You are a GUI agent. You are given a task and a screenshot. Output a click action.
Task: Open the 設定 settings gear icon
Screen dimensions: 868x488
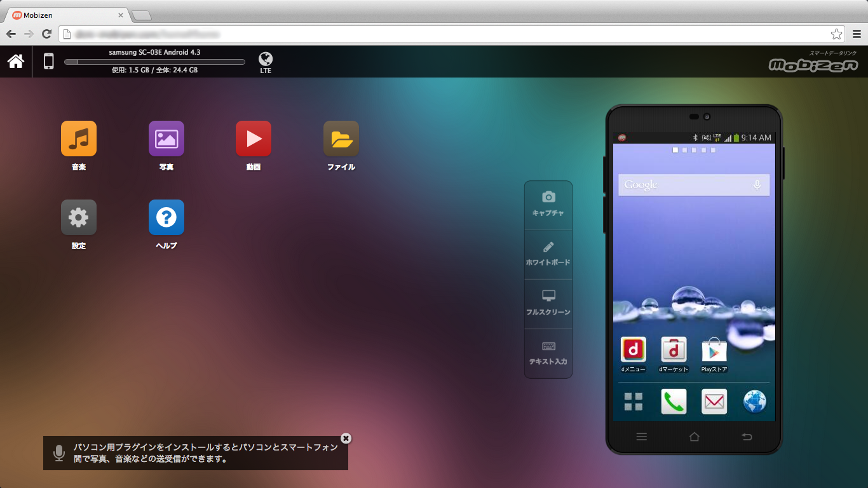(x=79, y=217)
